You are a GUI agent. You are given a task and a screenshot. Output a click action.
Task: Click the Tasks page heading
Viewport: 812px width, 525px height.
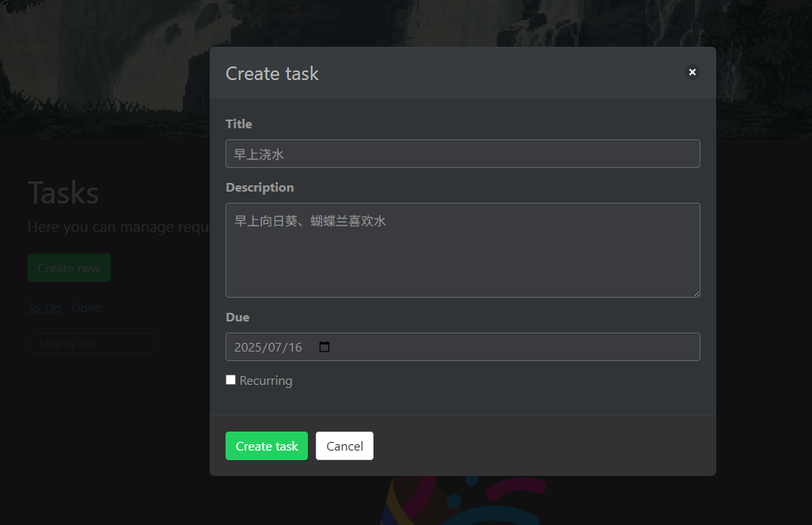pos(63,192)
